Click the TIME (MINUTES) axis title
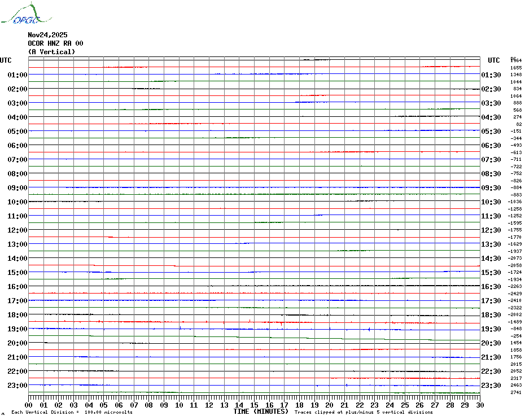Screen dimensions: 525x420 (261, 412)
